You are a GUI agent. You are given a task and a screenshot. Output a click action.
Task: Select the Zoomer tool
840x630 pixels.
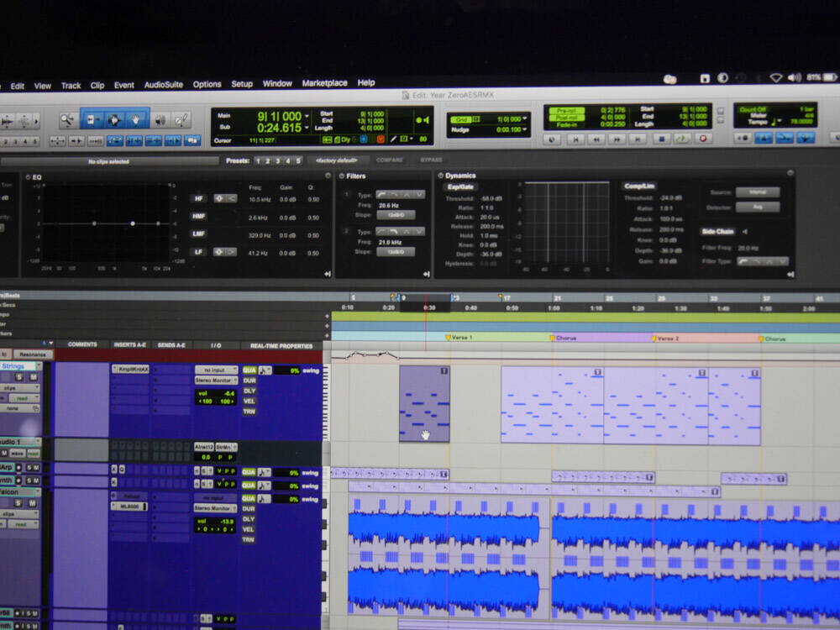[x=67, y=120]
